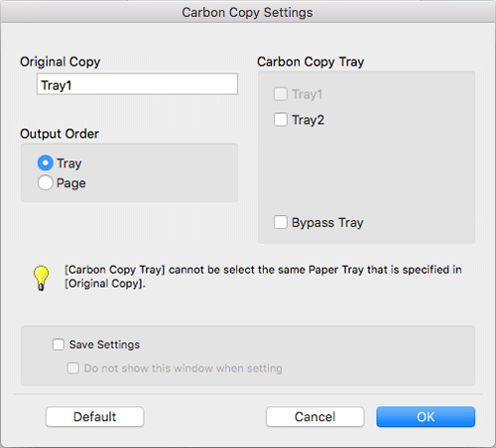Screen dimensions: 496x448
Task: Tick 'Do not show this window when setting'
Action: [x=73, y=368]
